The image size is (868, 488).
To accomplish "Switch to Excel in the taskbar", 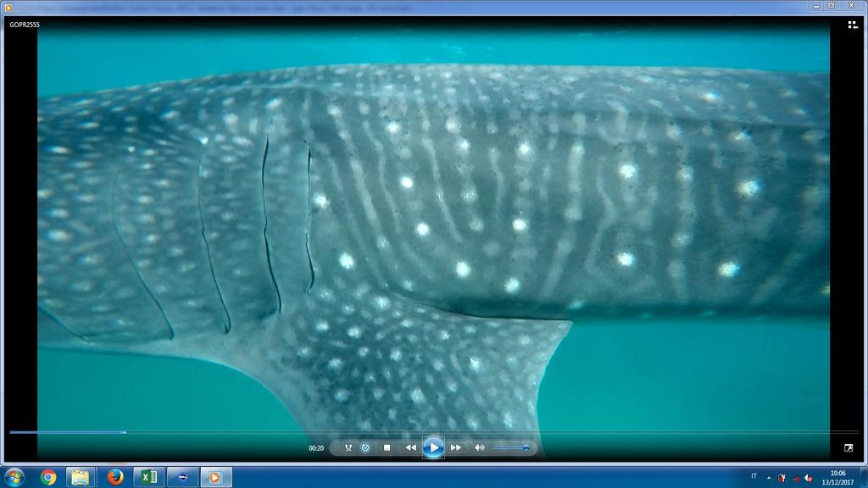I will coord(149,477).
